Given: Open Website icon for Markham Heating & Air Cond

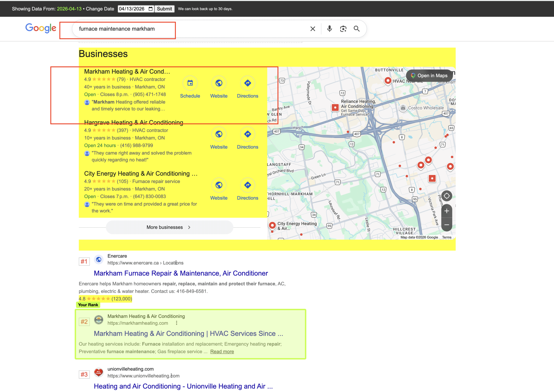Looking at the screenshot, I should (x=219, y=83).
